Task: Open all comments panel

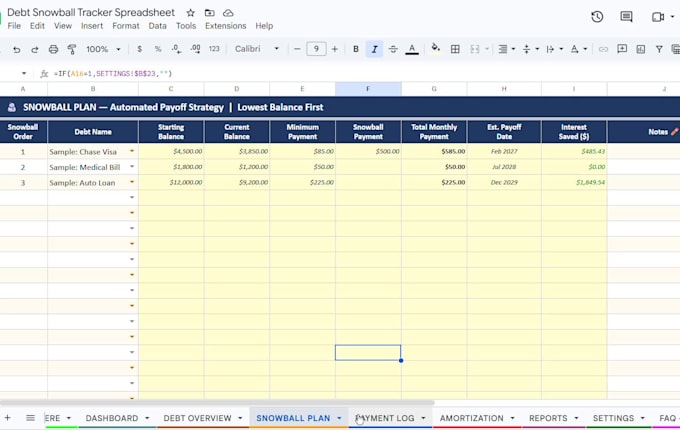Action: (x=626, y=16)
